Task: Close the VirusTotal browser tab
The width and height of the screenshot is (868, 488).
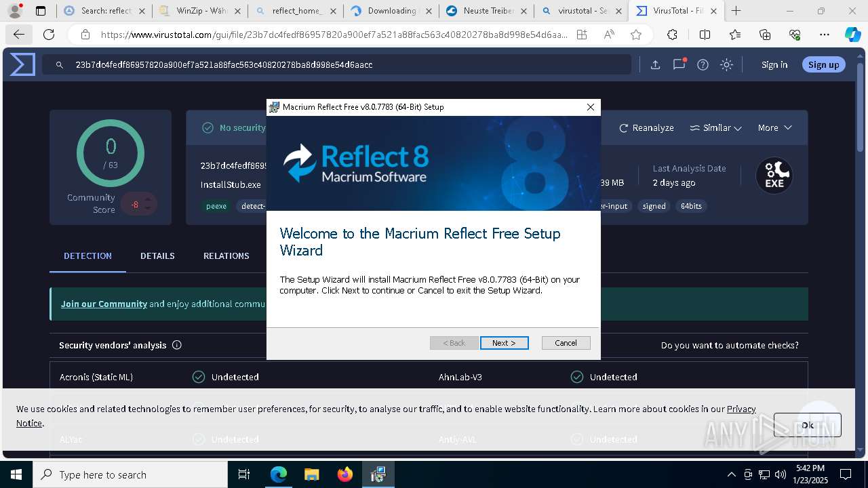Action: 713,11
